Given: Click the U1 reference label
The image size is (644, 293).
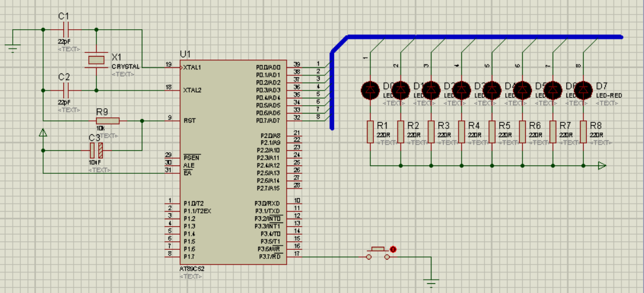Looking at the screenshot, I should pyautogui.click(x=185, y=54).
